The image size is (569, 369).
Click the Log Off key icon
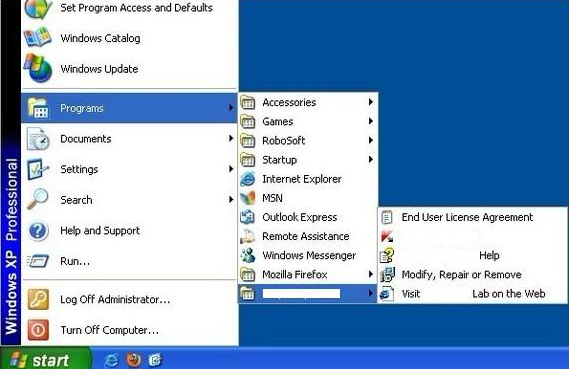pyautogui.click(x=38, y=299)
